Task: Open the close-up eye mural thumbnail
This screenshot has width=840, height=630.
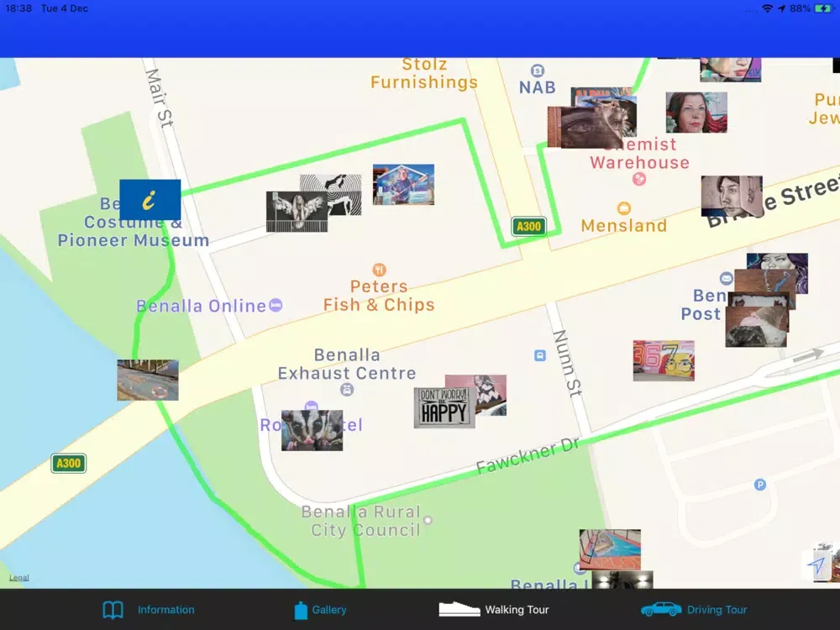Action: tap(584, 128)
